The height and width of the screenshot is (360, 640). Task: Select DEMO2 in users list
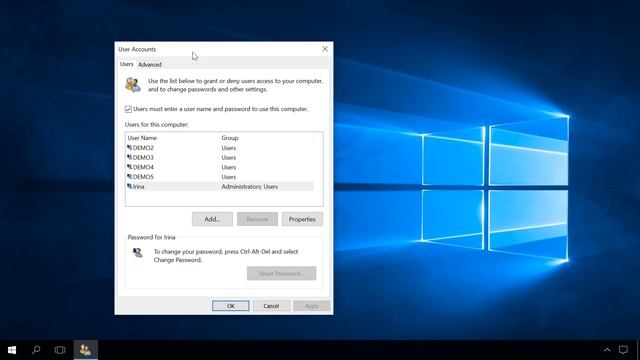[143, 148]
